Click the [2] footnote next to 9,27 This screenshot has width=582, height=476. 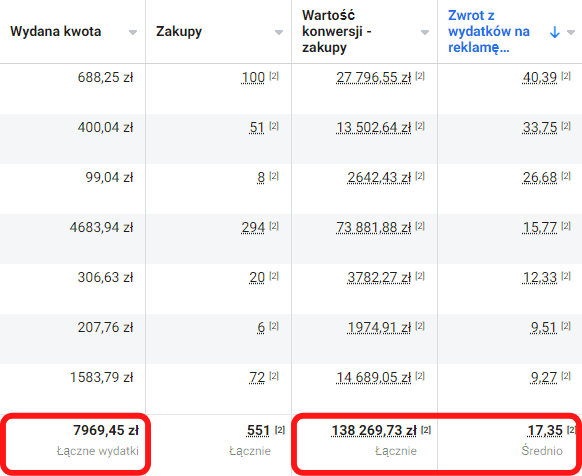(566, 376)
